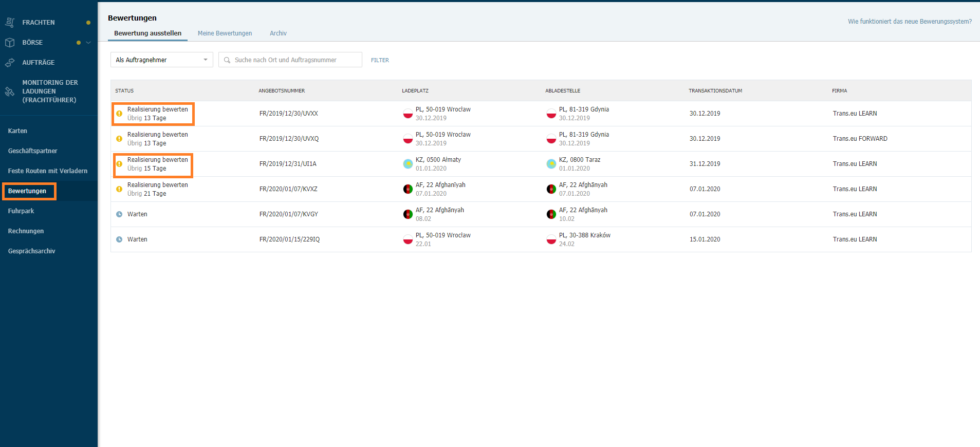Viewport: 980px width, 447px height.
Task: Click 'KZ, 0500 Almaty' loading place
Action: pos(438,160)
